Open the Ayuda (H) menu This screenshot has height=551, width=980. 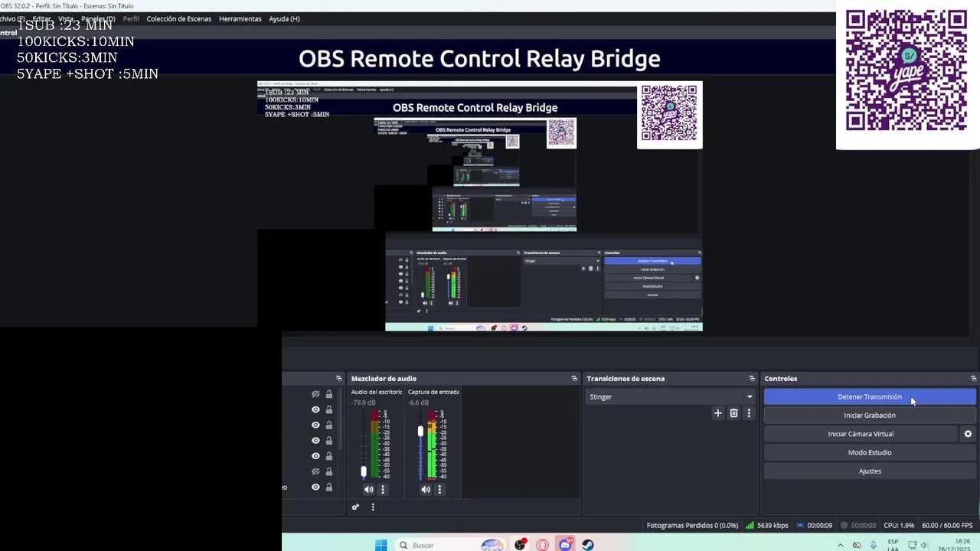[284, 18]
